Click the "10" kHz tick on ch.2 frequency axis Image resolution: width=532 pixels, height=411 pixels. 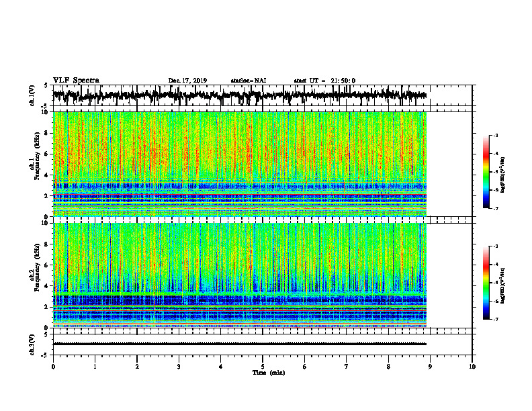(x=46, y=223)
